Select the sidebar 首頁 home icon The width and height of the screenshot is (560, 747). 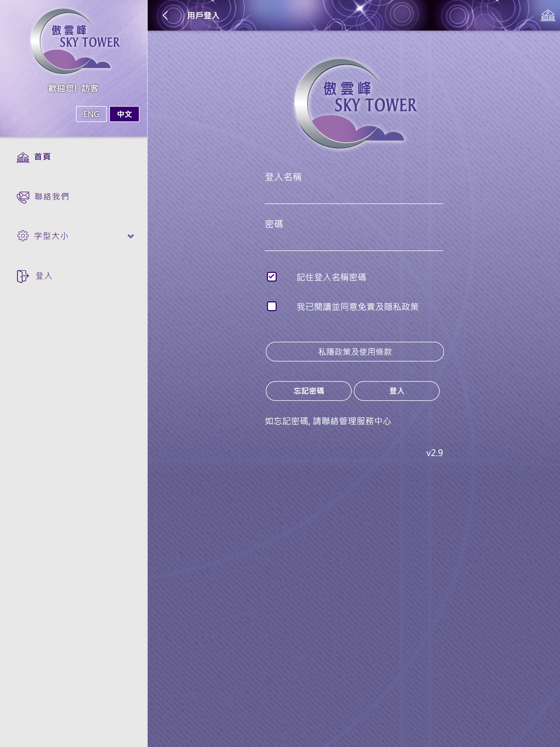[23, 157]
